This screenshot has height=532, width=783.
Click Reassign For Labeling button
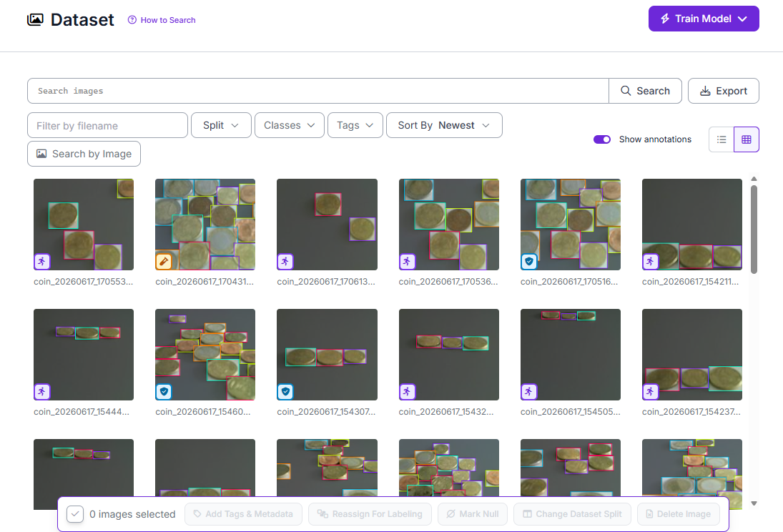click(x=370, y=514)
